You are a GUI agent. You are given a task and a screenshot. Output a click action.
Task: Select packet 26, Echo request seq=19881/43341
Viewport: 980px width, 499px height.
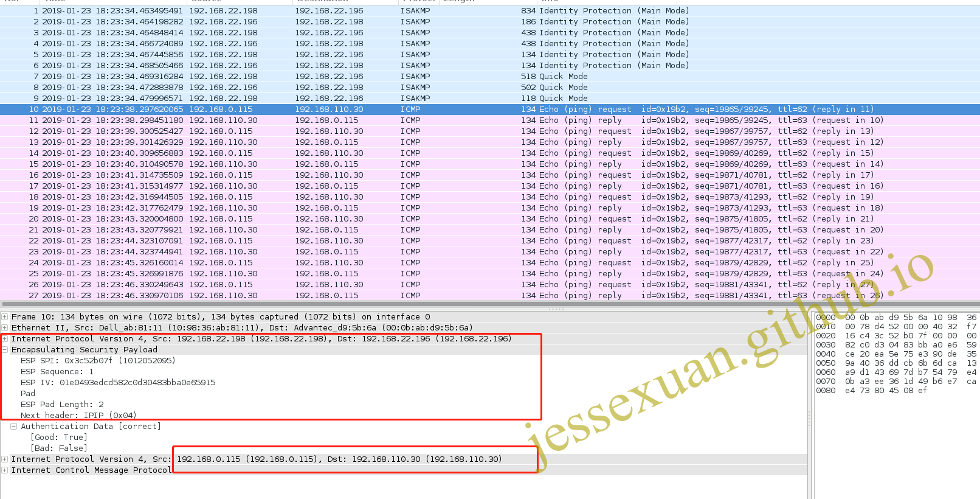[x=490, y=284]
